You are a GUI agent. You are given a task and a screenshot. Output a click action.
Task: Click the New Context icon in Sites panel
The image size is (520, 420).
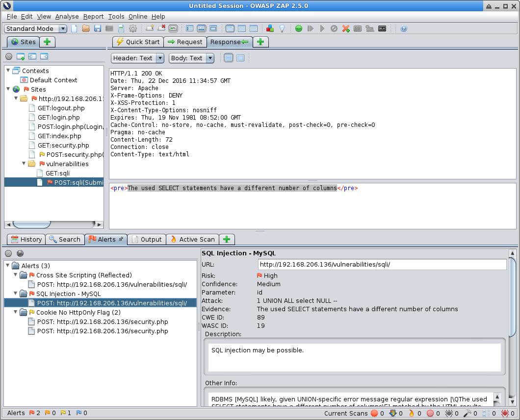21,56
